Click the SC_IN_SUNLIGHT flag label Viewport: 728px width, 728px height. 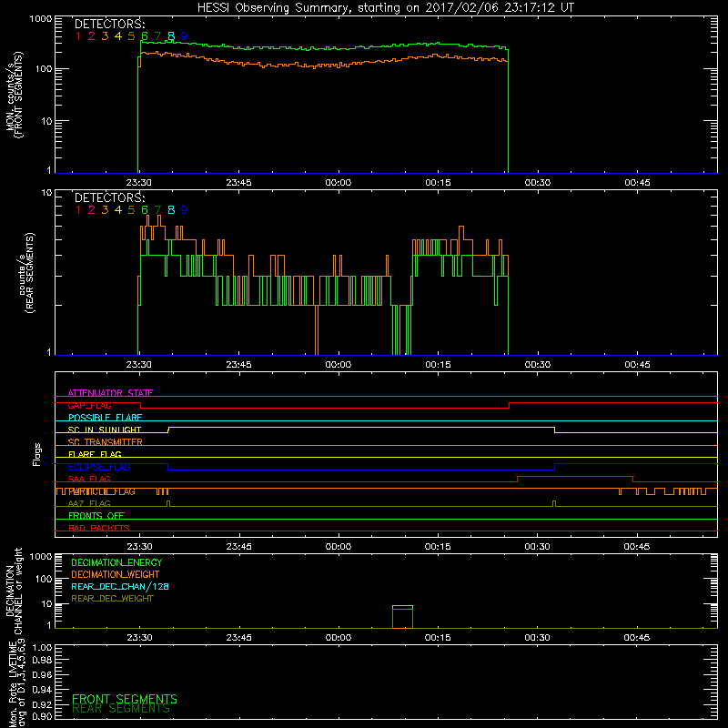[x=105, y=430]
